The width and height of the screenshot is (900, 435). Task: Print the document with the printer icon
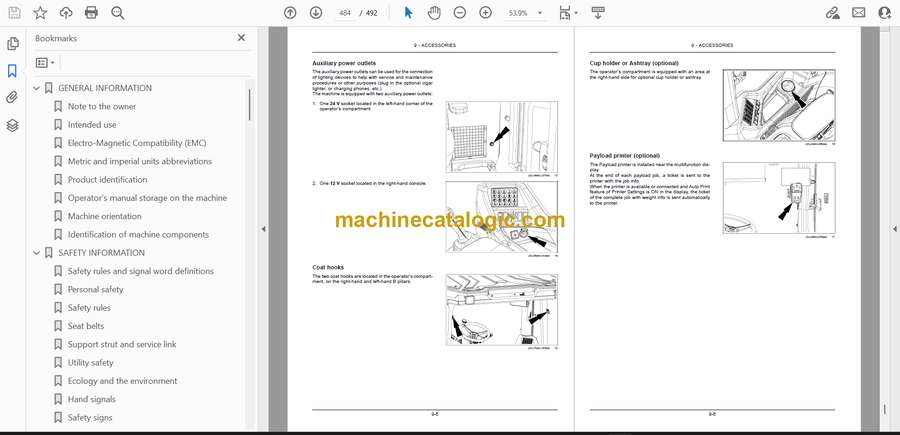pos(91,13)
